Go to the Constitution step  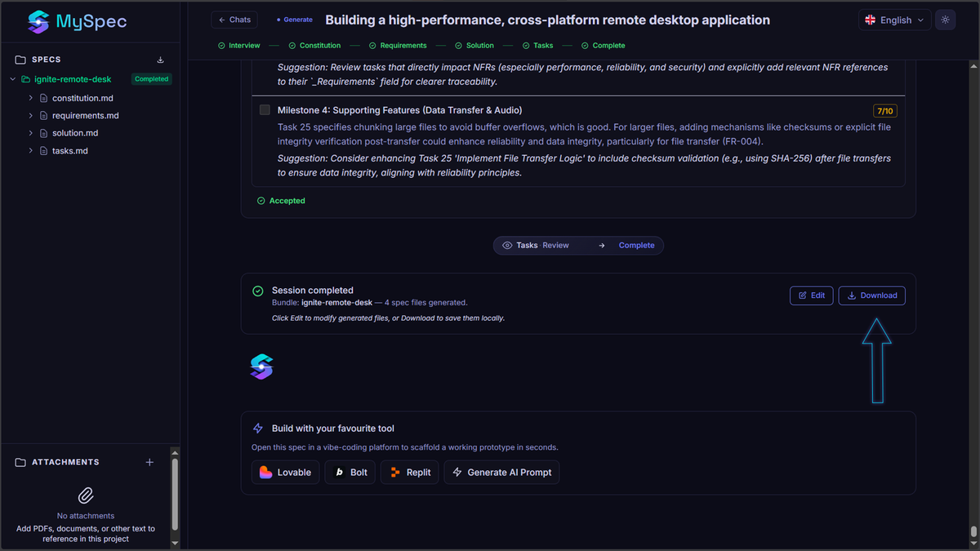[314, 46]
